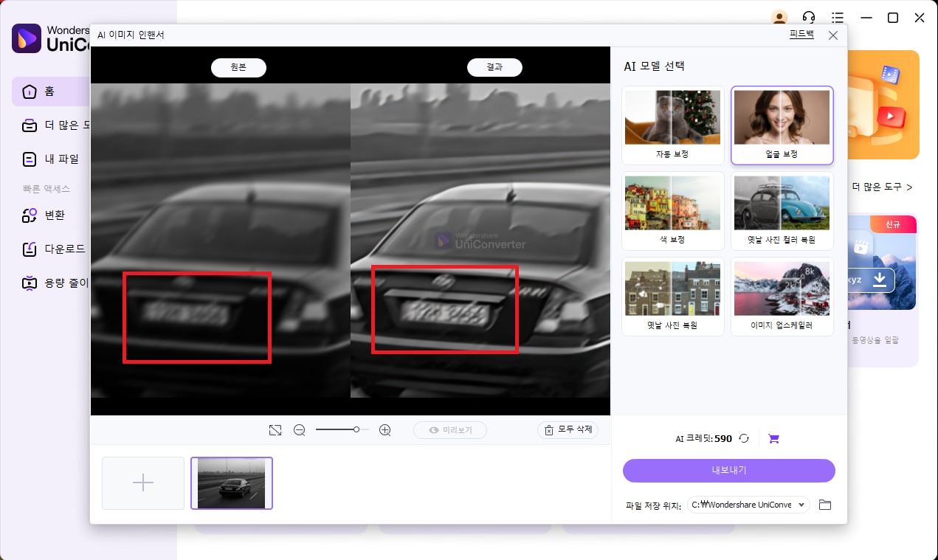Select the 이미지 업스케일러 model

click(782, 297)
